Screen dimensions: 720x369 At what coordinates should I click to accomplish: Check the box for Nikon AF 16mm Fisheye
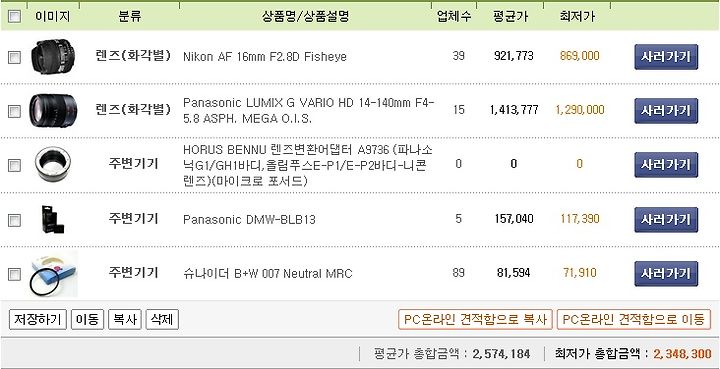pos(14,57)
